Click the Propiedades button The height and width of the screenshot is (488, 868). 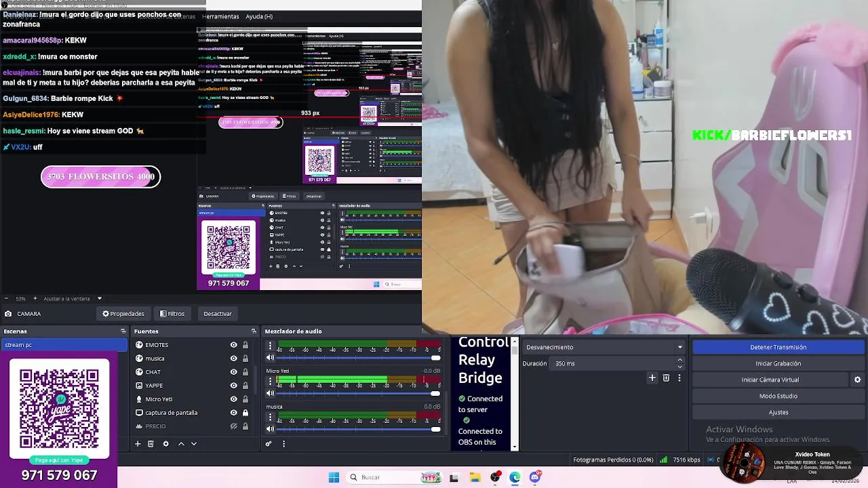pos(123,314)
